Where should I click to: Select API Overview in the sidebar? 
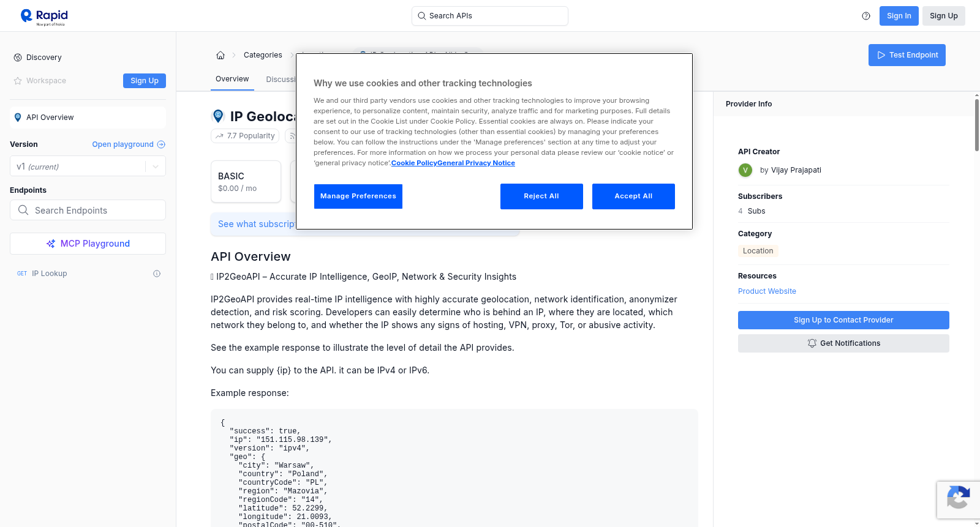[88, 118]
